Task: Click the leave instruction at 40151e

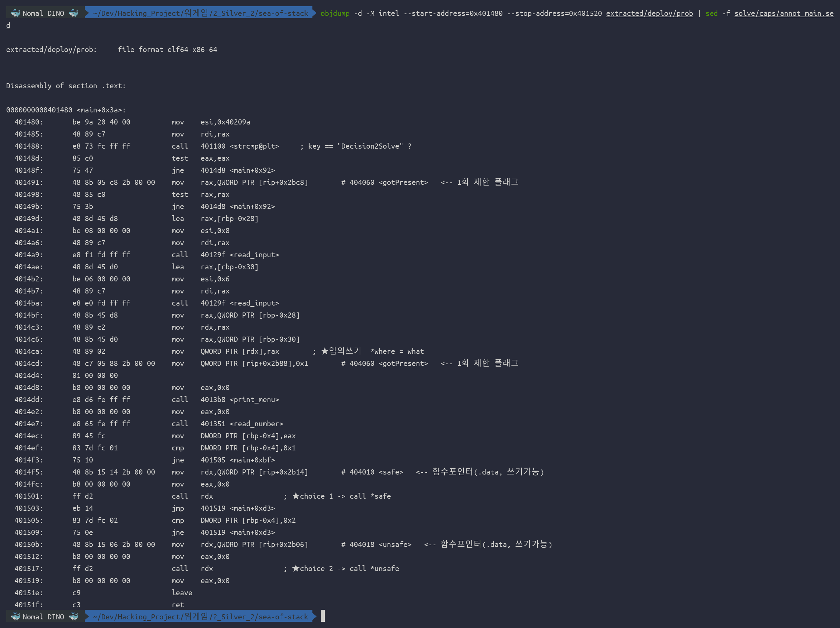Action: point(182,593)
